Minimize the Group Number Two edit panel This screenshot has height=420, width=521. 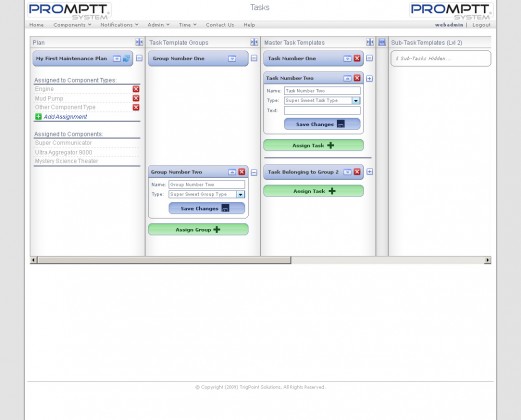(232, 172)
